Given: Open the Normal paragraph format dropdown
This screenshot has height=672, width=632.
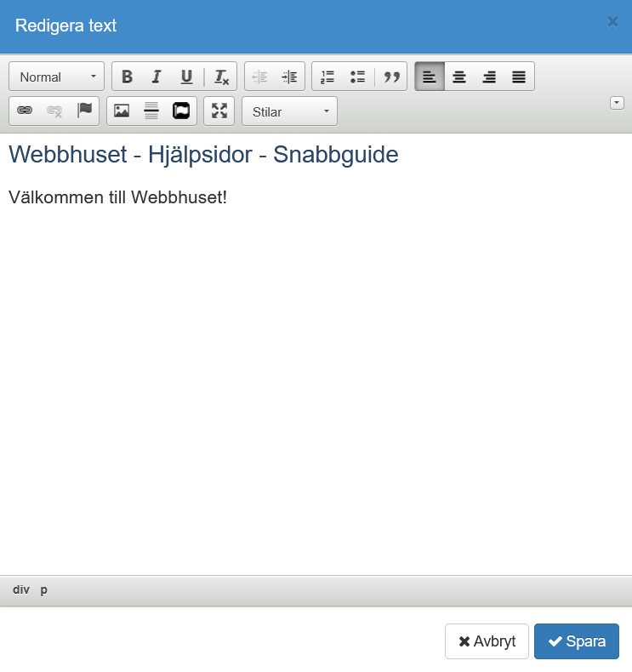Looking at the screenshot, I should pyautogui.click(x=56, y=77).
